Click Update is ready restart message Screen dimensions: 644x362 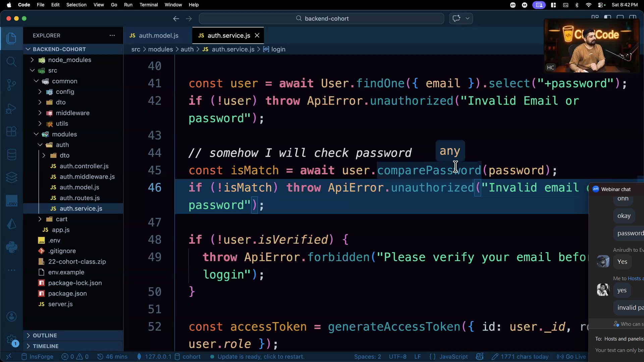click(x=261, y=357)
